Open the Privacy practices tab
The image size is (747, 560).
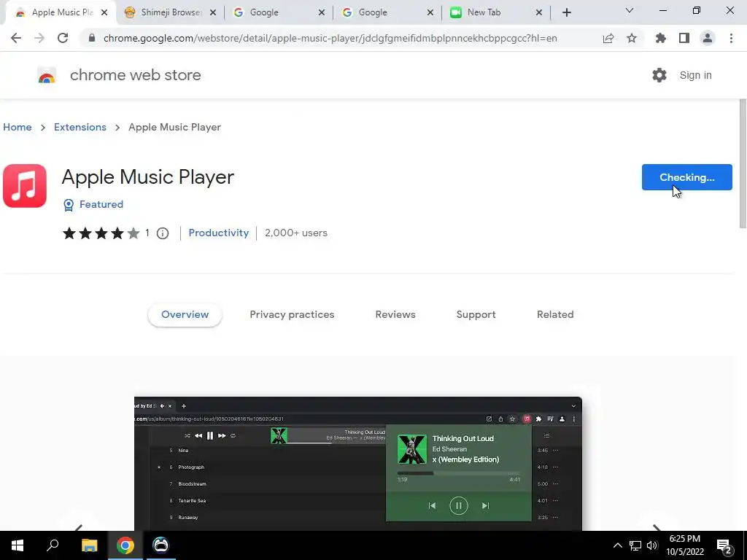pos(292,315)
